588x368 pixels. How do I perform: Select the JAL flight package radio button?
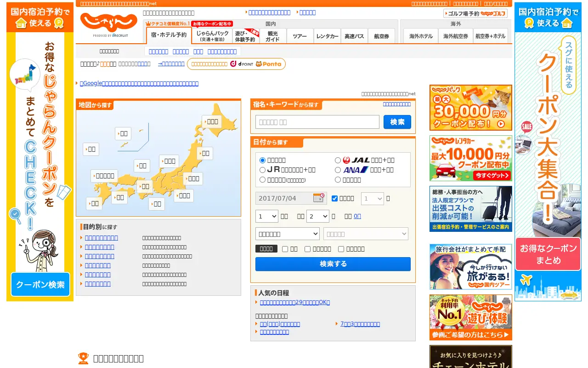click(x=338, y=160)
